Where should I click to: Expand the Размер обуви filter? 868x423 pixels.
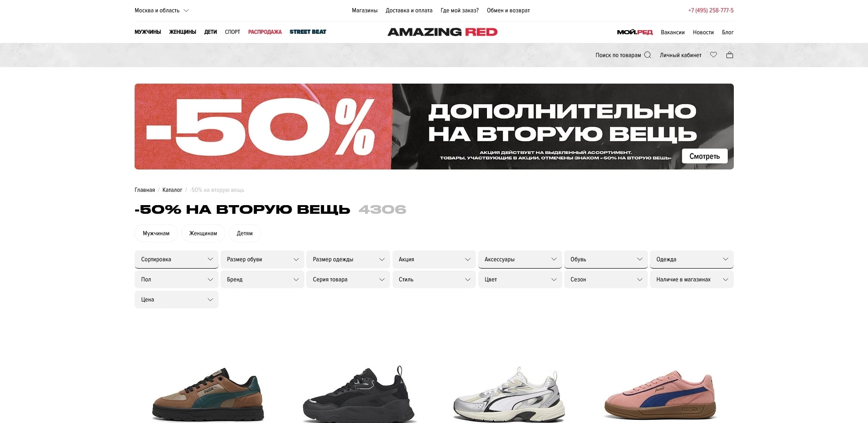262,259
